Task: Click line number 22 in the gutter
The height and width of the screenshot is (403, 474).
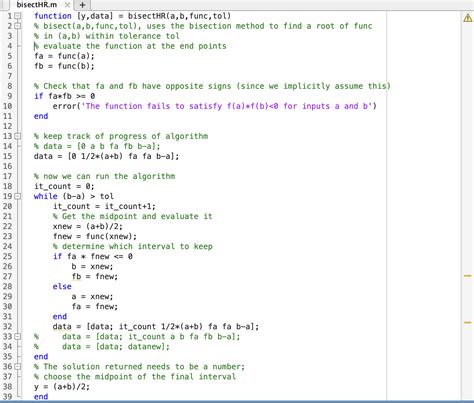Action: tap(7, 226)
